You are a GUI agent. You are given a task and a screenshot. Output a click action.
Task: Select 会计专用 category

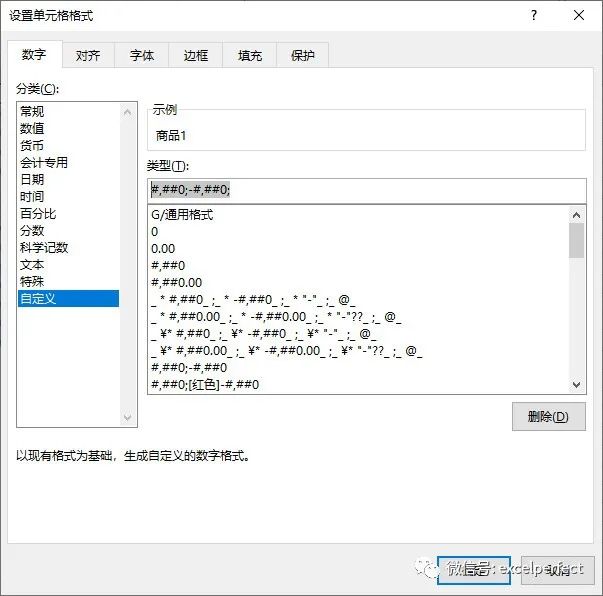pos(68,163)
